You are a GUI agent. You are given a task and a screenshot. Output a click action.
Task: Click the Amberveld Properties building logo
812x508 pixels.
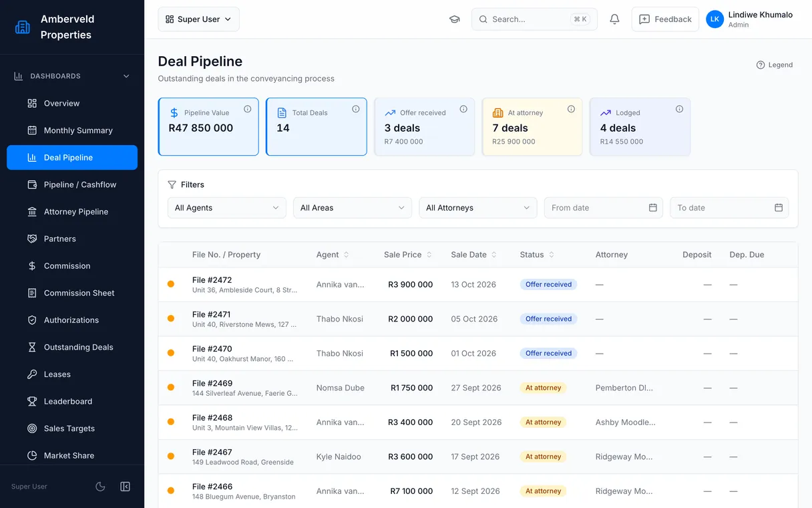[23, 27]
